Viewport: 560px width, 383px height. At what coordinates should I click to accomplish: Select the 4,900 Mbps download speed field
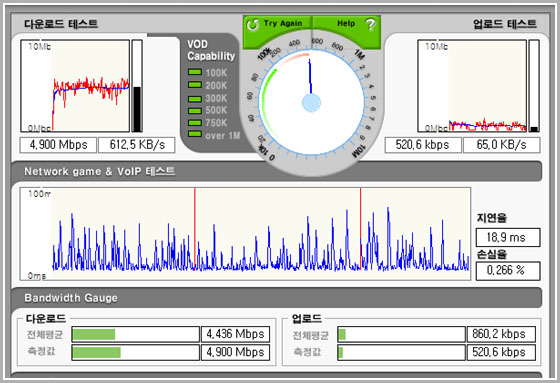tap(58, 145)
